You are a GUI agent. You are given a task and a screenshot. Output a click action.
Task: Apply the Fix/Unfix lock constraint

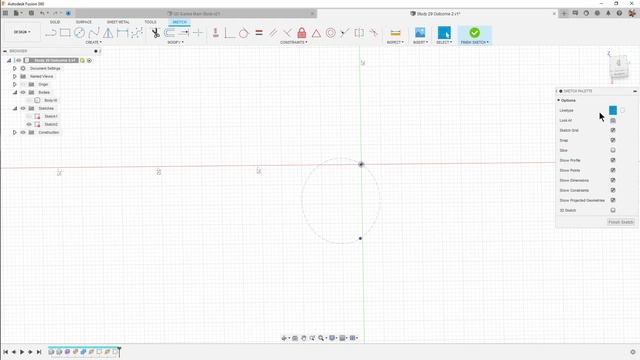(x=302, y=33)
